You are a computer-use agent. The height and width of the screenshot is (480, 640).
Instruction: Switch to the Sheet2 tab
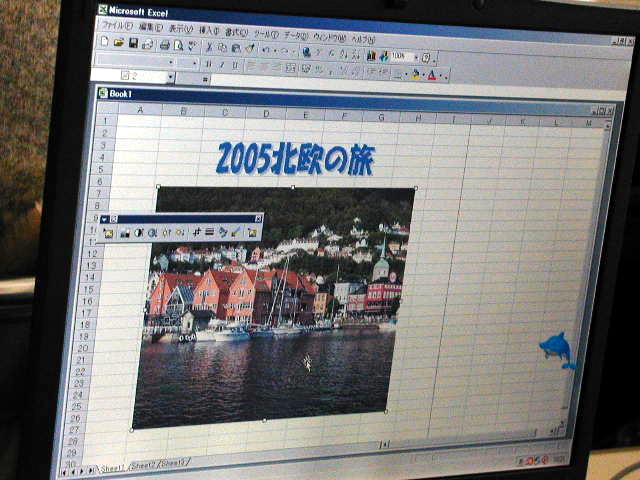click(x=143, y=465)
